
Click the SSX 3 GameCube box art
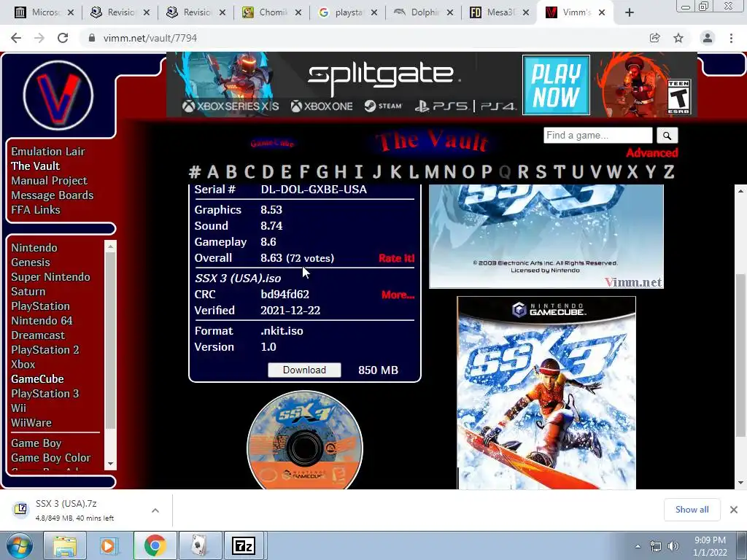546,393
